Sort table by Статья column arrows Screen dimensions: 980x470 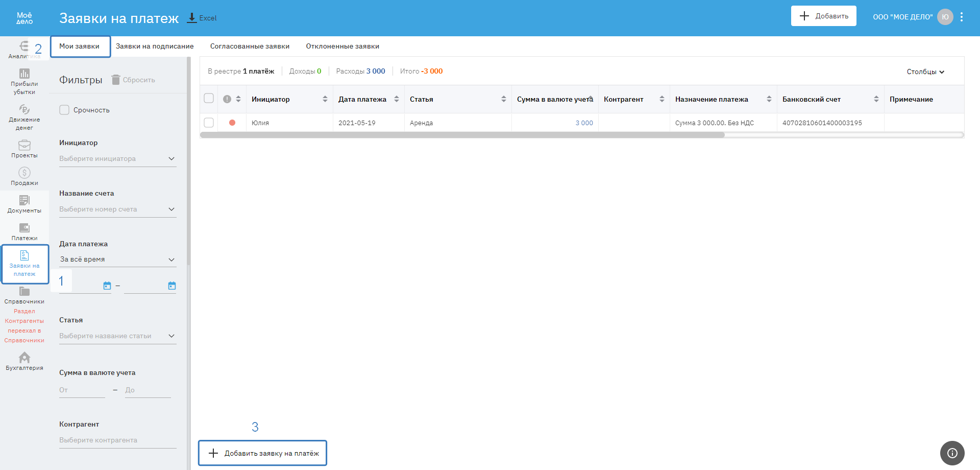(x=504, y=99)
